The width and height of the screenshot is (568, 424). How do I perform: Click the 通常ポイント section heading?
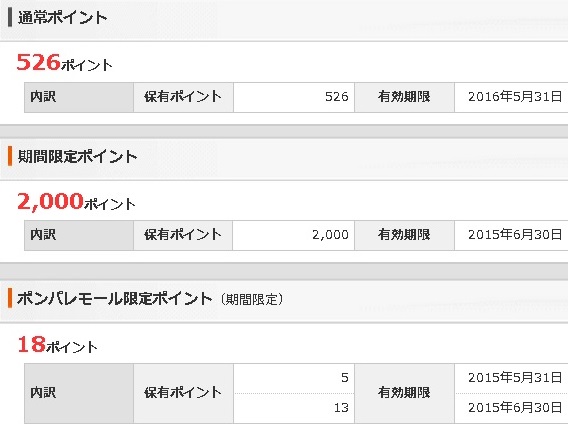coord(62,17)
